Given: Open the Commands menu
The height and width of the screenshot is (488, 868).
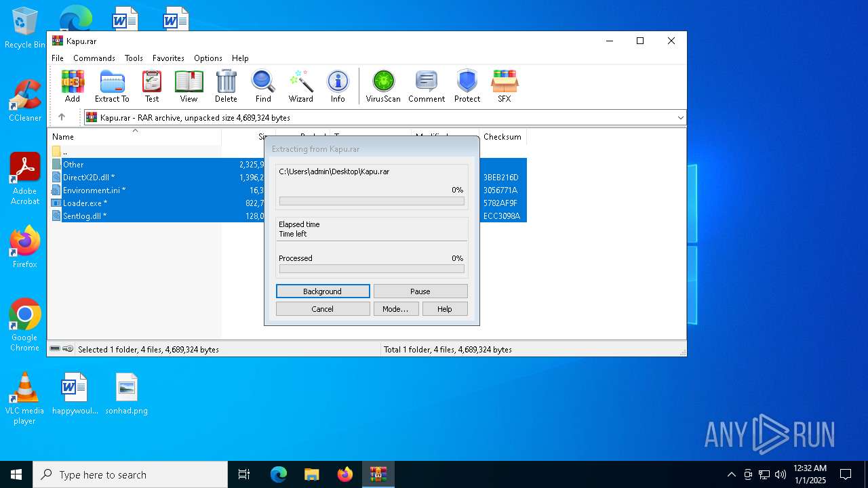Looking at the screenshot, I should [x=94, y=58].
